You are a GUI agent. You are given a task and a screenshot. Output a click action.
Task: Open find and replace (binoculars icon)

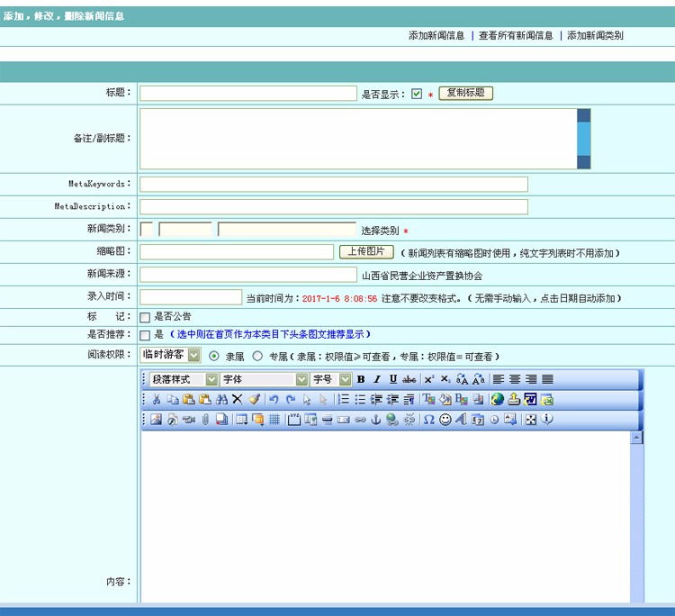221,399
